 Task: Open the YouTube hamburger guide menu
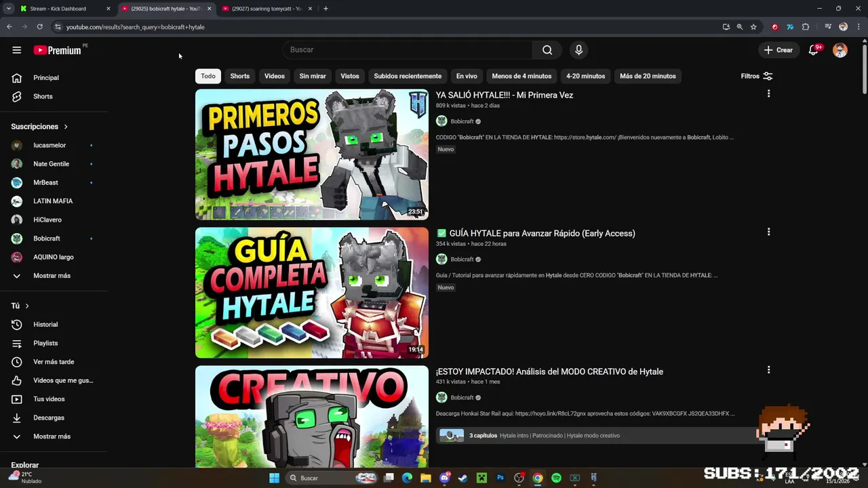(x=16, y=49)
